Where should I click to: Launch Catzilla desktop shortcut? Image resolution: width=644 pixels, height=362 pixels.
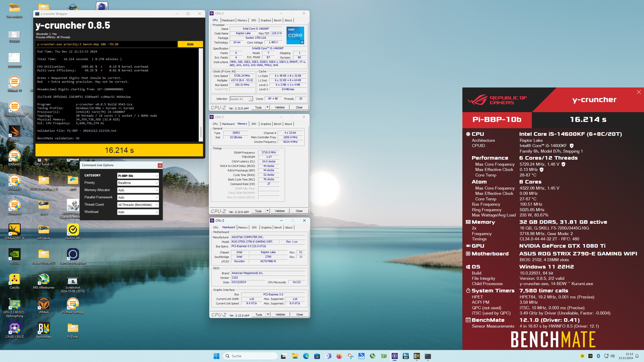click(x=15, y=281)
